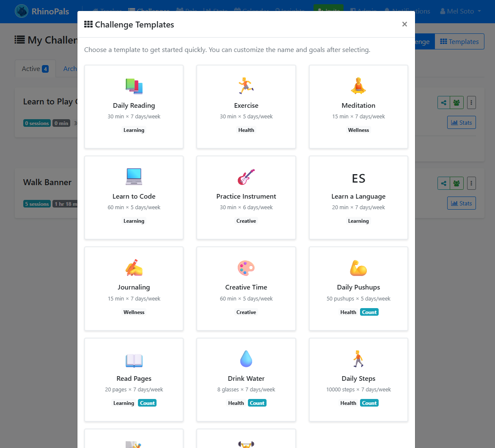
Task: Click the guitar icon for Practice Instrument
Action: (246, 177)
